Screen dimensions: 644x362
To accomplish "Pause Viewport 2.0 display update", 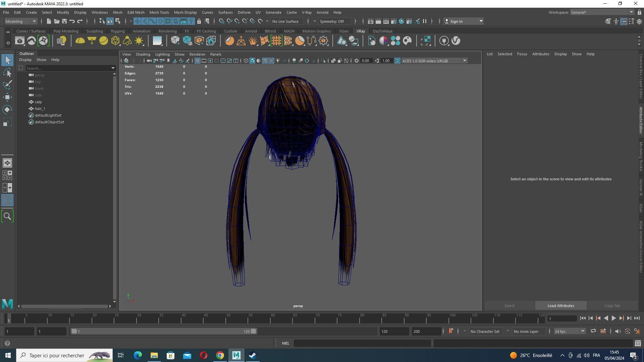I will pyautogui.click(x=424, y=21).
